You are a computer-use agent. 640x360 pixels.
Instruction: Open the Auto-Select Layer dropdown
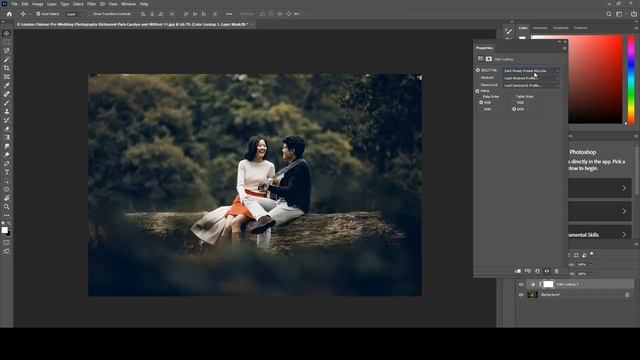(73, 14)
